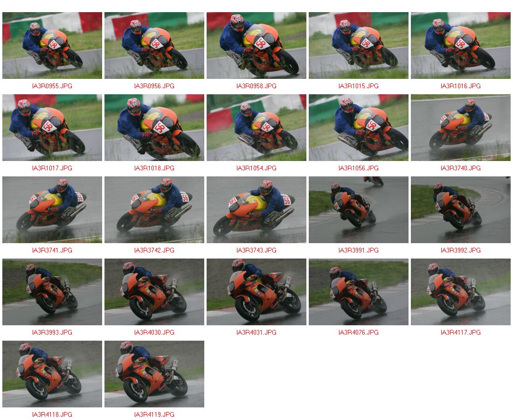Viewport: 513px width, 420px height.
Task: Click the IA3R1056.JPG filename link
Action: (358, 168)
